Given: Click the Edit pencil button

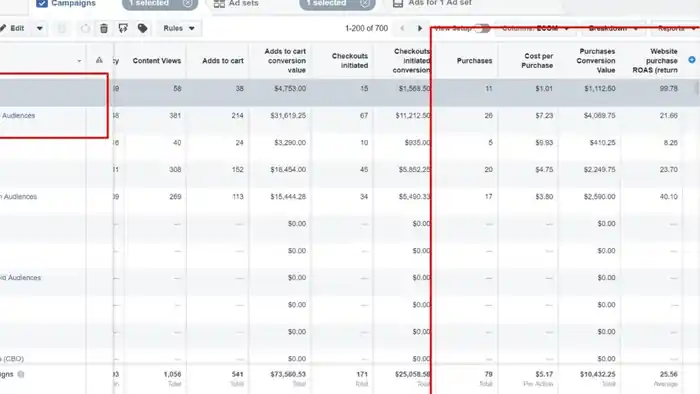Looking at the screenshot, I should click(x=12, y=28).
